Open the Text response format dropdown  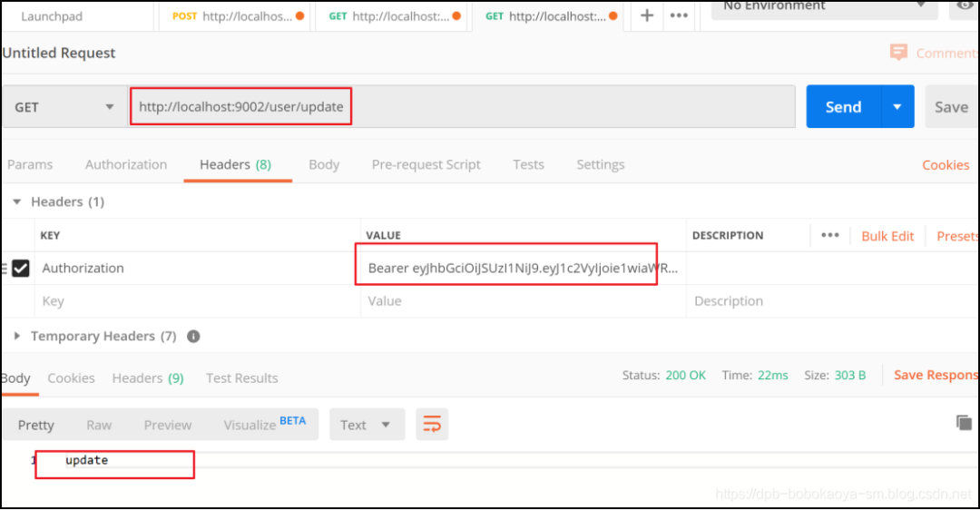[x=367, y=425]
